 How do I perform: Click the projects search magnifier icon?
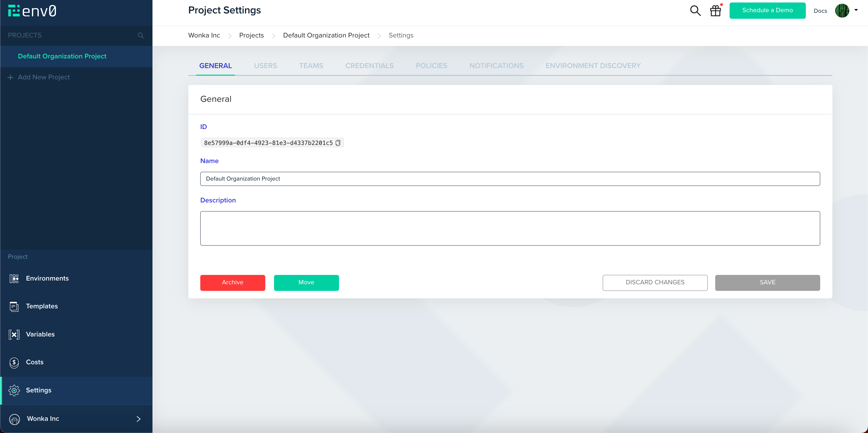[x=141, y=35]
